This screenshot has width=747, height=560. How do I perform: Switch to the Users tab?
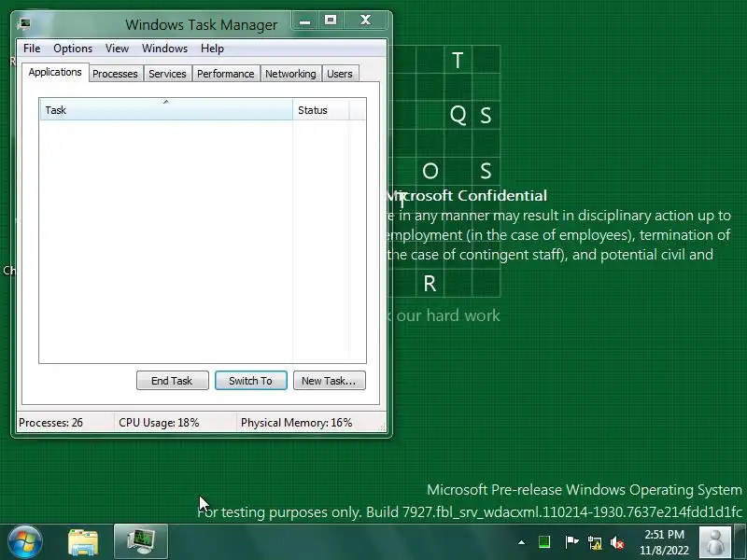tap(340, 74)
